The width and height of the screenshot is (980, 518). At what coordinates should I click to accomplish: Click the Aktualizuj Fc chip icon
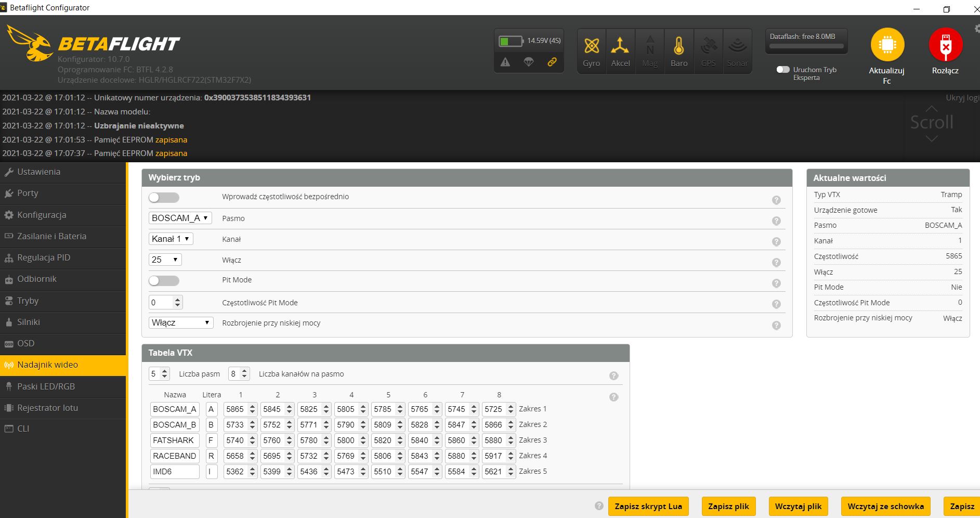[887, 45]
